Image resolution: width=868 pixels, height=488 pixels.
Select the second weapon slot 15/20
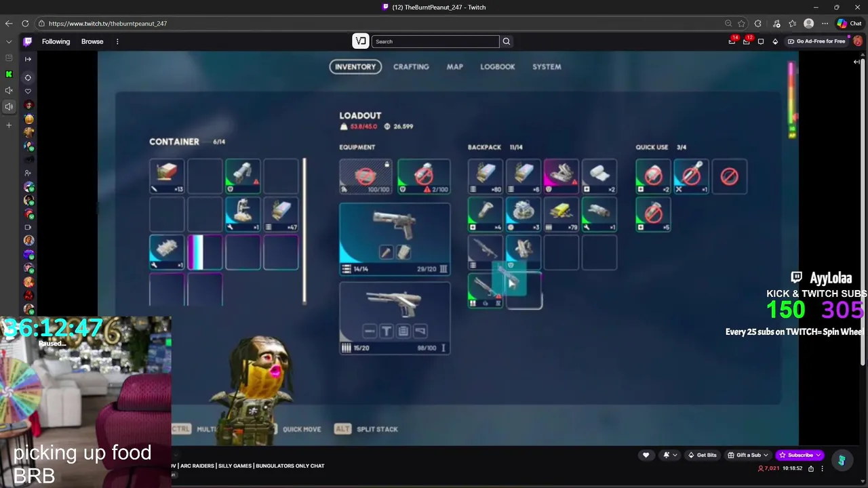click(x=395, y=318)
